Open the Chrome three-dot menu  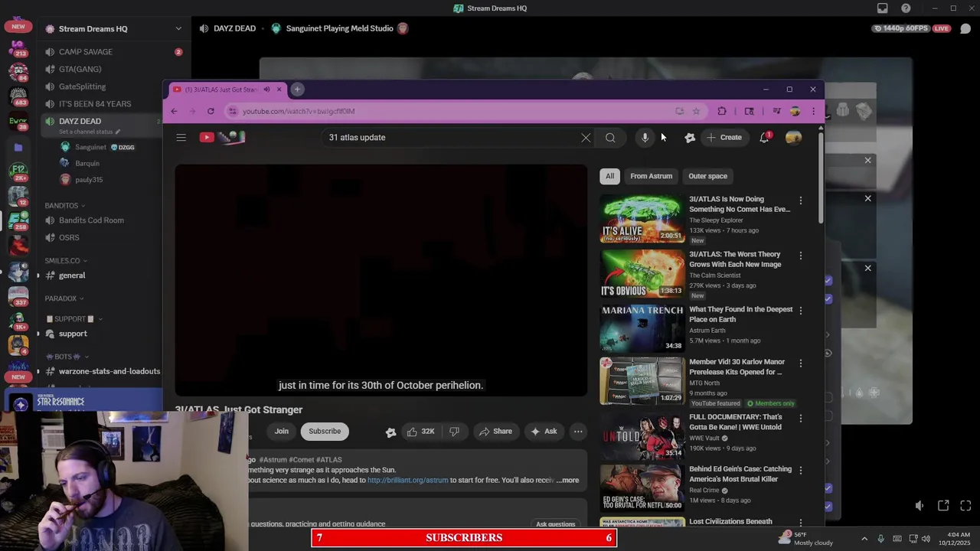813,111
